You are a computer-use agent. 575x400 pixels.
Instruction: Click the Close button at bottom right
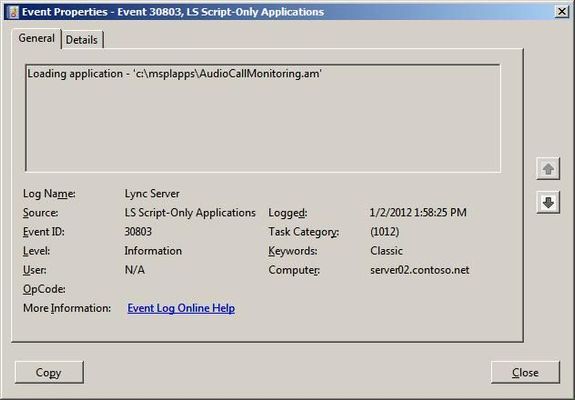pyautogui.click(x=525, y=373)
